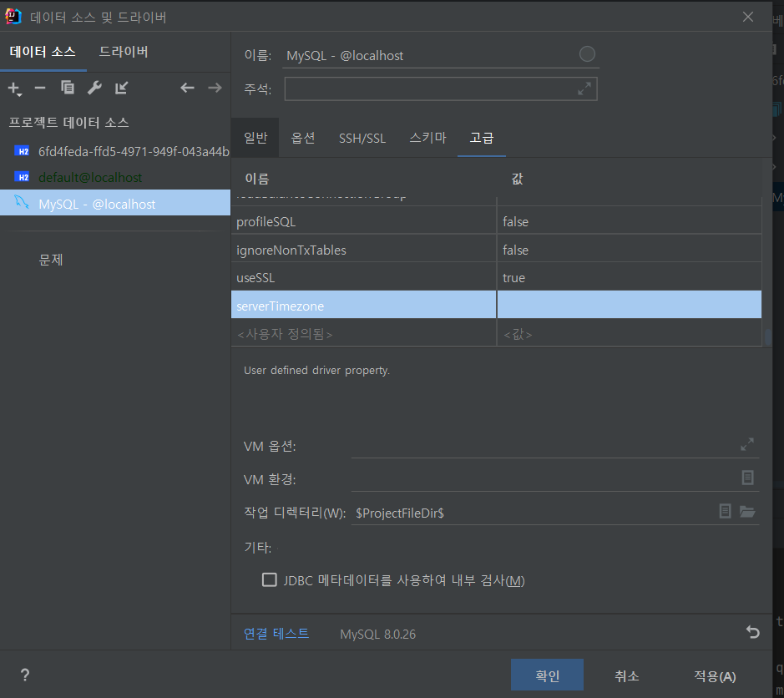This screenshot has height=698, width=784.
Task: Switch to the 데이터 소스 tab
Action: point(43,52)
